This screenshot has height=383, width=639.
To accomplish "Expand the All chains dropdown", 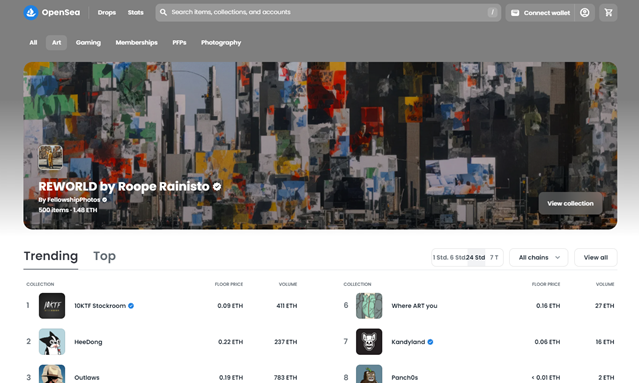I will (x=539, y=258).
